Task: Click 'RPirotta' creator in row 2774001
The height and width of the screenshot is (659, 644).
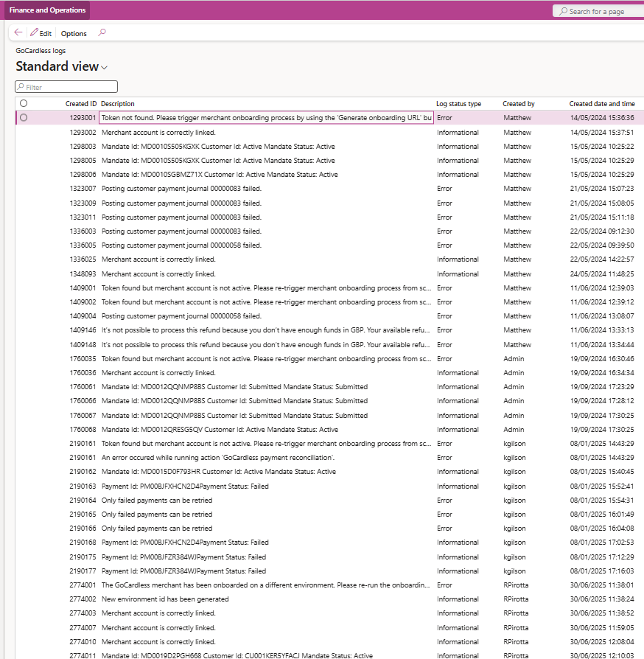Action: tap(516, 585)
